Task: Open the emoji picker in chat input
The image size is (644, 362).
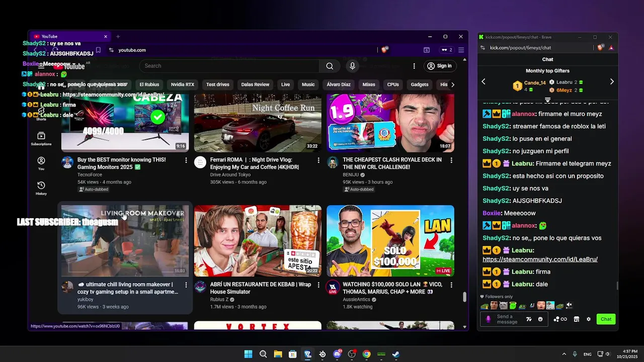Action: pos(540,319)
